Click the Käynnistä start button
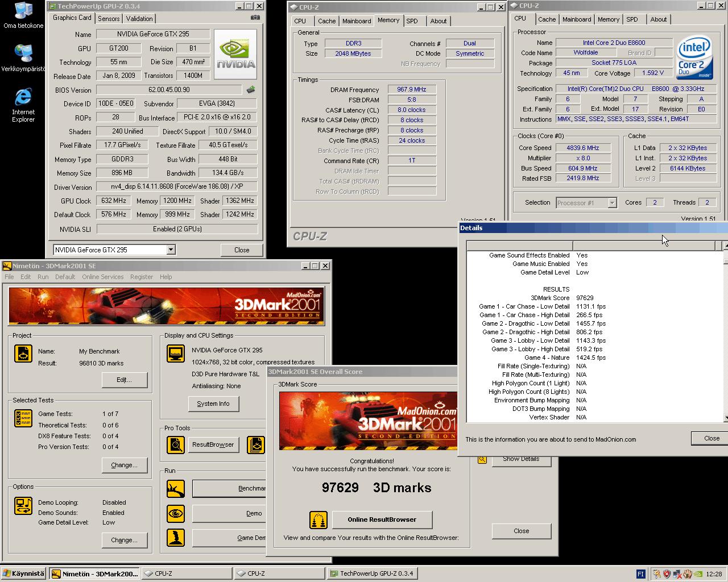Viewport: 728px width, 582px height. [23, 574]
